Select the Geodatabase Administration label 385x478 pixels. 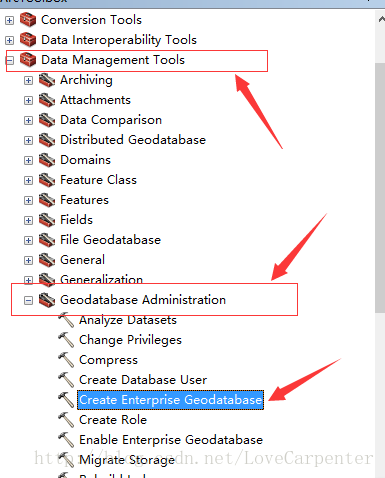click(143, 300)
